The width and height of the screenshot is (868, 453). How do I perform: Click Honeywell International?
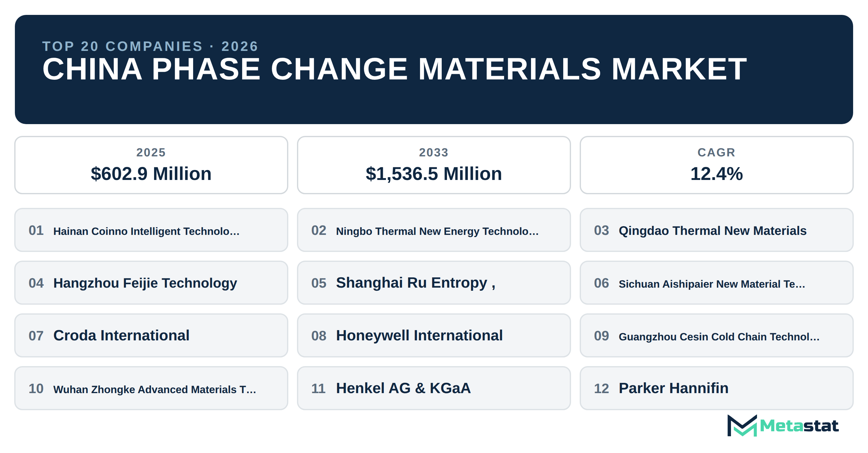pyautogui.click(x=434, y=336)
